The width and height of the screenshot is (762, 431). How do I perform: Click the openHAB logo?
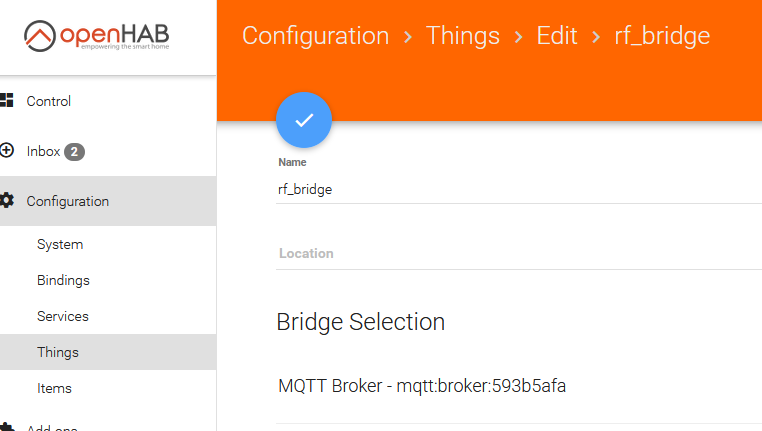pyautogui.click(x=96, y=37)
